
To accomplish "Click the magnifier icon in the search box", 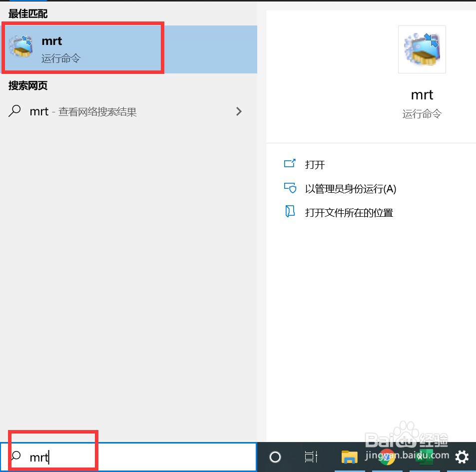I will pyautogui.click(x=15, y=457).
